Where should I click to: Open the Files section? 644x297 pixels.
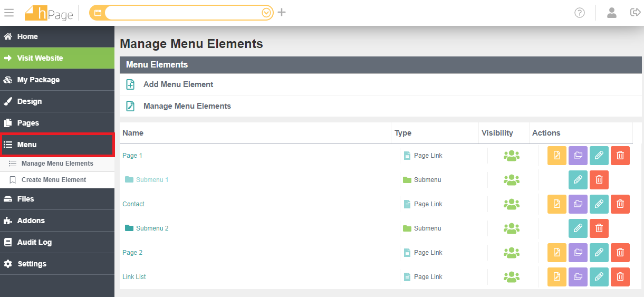pyautogui.click(x=57, y=199)
